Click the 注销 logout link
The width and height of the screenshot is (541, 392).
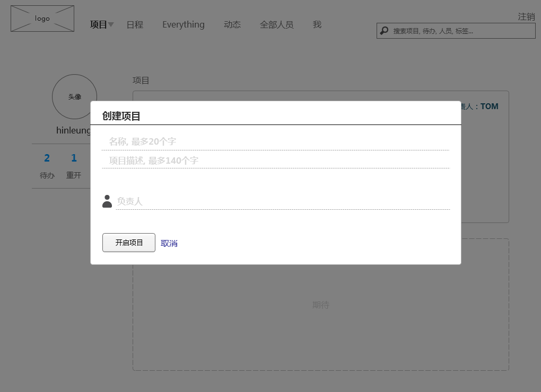pyautogui.click(x=526, y=17)
